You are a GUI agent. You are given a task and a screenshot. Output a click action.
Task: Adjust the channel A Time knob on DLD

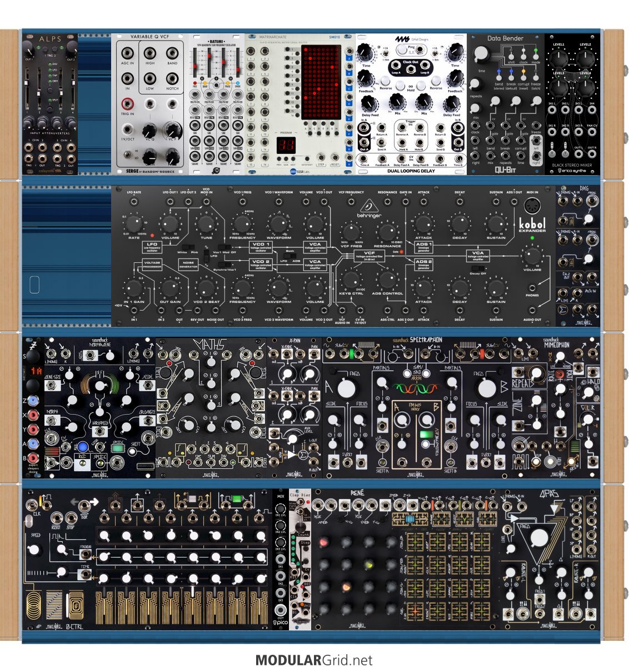365,53
